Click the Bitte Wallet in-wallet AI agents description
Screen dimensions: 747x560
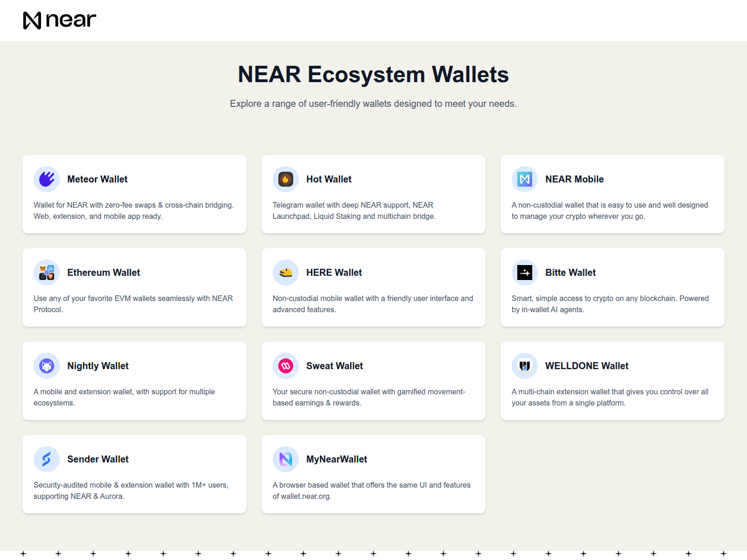(x=610, y=304)
